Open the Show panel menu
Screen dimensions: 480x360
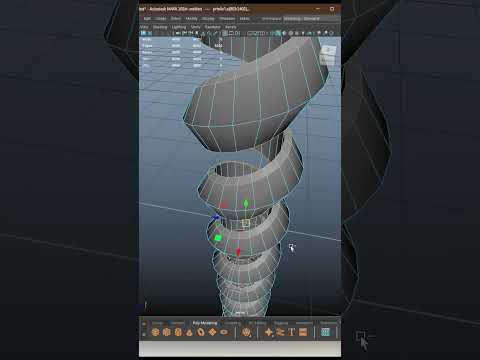pos(196,27)
